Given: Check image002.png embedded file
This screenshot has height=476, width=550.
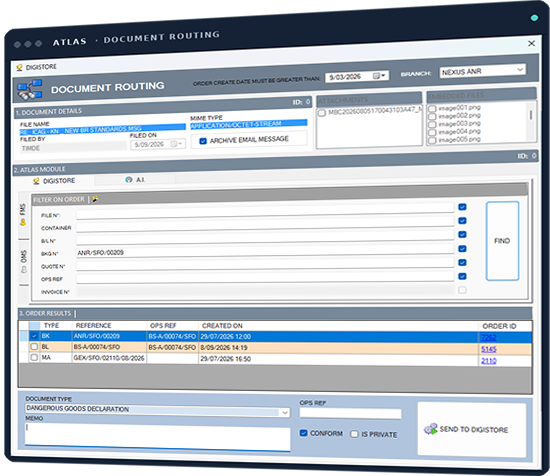Looking at the screenshot, I should click(432, 116).
